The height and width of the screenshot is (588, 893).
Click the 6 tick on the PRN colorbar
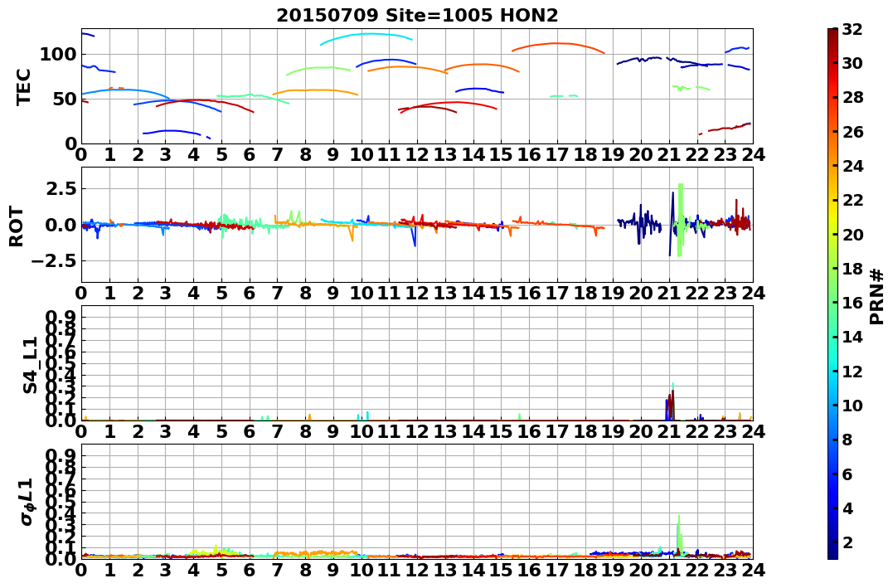(x=848, y=473)
